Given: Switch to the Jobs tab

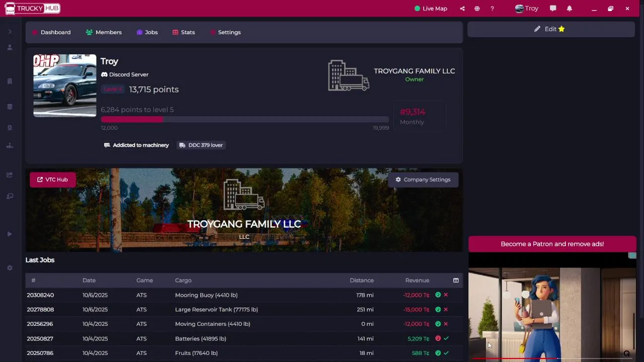Looking at the screenshot, I should [147, 32].
